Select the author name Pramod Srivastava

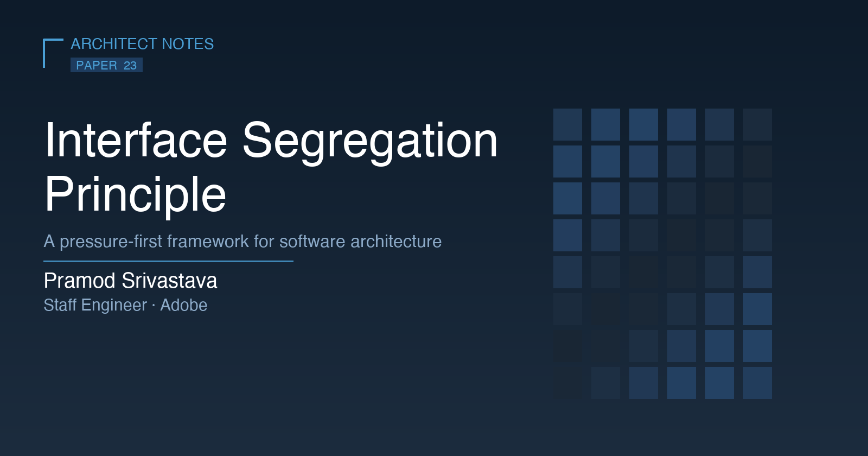[x=130, y=281]
